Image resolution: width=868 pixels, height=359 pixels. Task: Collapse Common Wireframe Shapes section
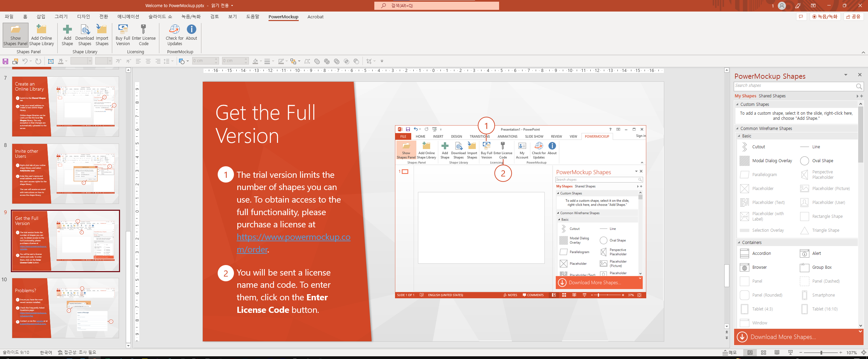737,129
